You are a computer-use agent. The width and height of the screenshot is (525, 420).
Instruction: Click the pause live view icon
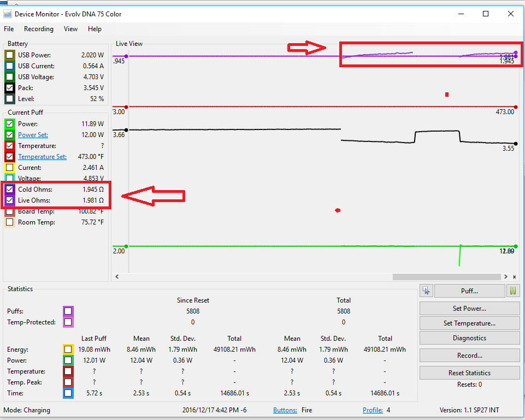click(513, 291)
